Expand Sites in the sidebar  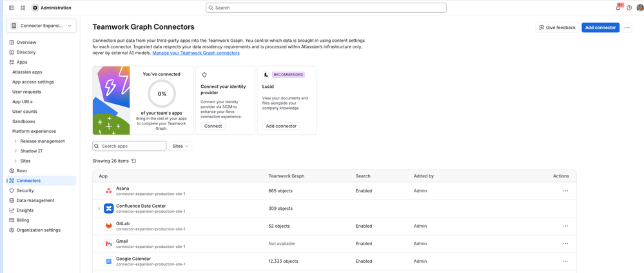(x=15, y=161)
